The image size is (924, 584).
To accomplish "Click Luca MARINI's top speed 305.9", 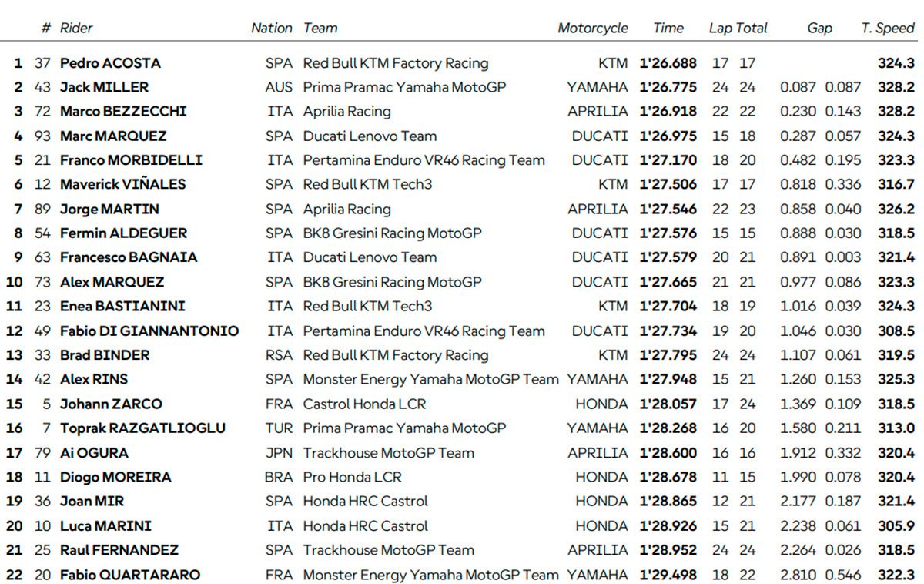I will pos(896,525).
